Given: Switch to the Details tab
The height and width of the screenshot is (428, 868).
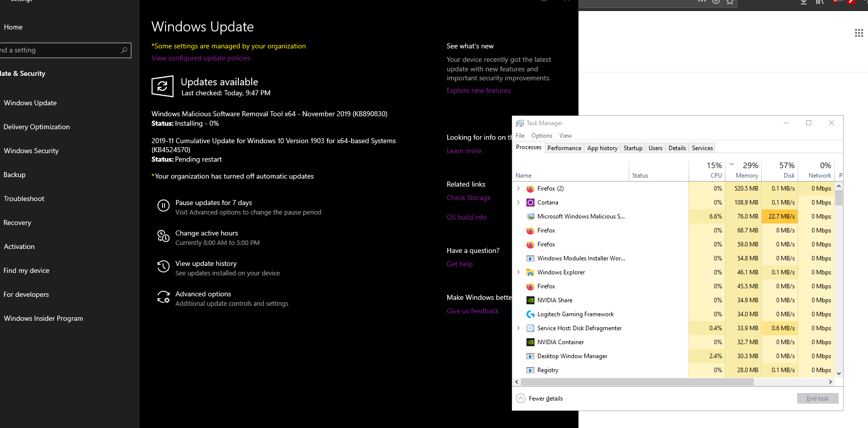Looking at the screenshot, I should tap(677, 148).
